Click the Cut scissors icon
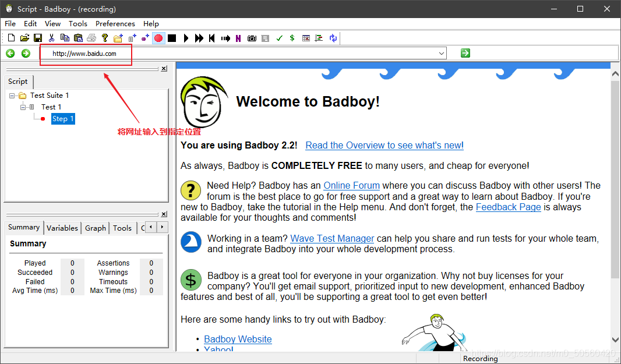This screenshot has height=364, width=621. pyautogui.click(x=51, y=38)
